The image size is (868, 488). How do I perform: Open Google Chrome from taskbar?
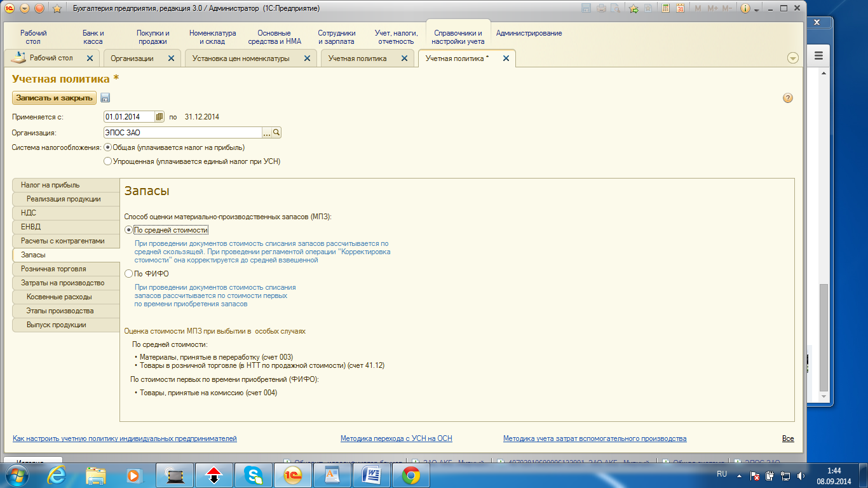tap(411, 475)
